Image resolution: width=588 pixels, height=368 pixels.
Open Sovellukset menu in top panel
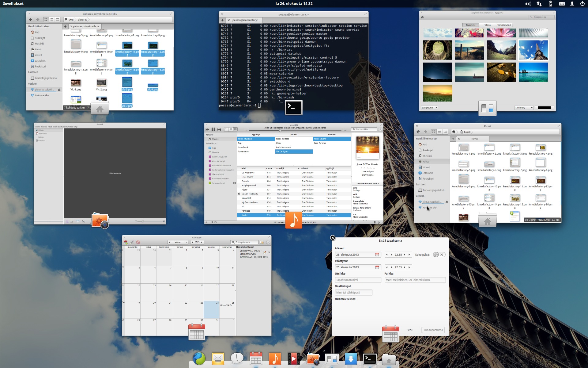tap(13, 4)
